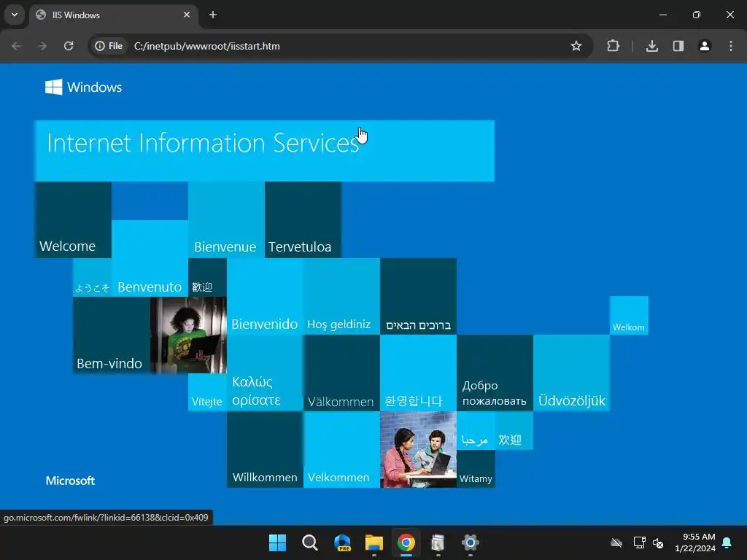View site information via File badge
The image size is (747, 560).
pyautogui.click(x=109, y=46)
